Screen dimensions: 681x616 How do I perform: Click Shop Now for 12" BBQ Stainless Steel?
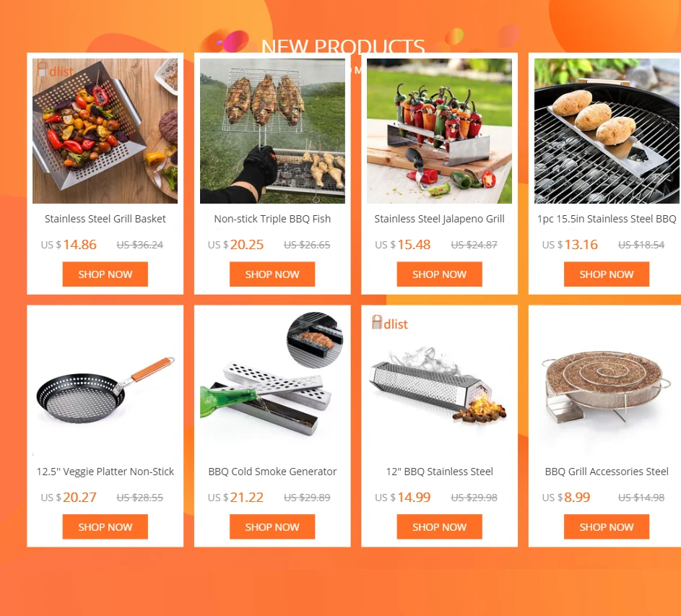point(440,527)
